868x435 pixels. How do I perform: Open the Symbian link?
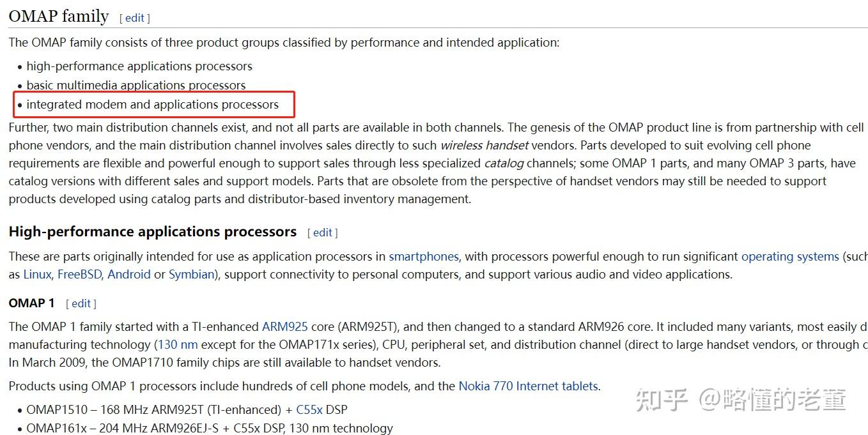click(191, 274)
